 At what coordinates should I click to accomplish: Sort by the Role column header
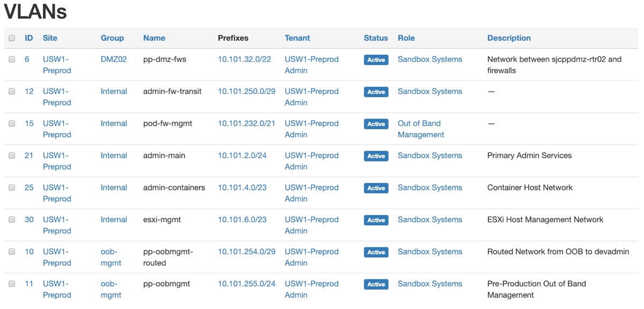click(406, 38)
